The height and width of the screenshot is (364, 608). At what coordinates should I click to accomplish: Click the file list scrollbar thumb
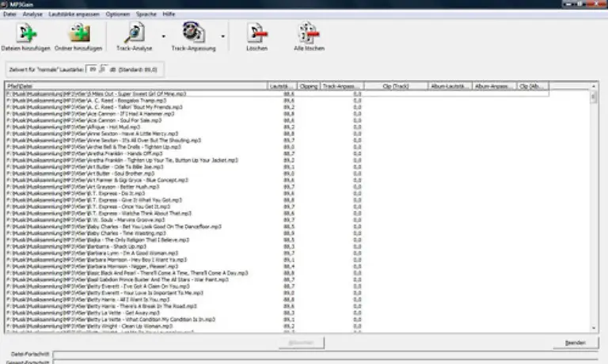pos(594,97)
